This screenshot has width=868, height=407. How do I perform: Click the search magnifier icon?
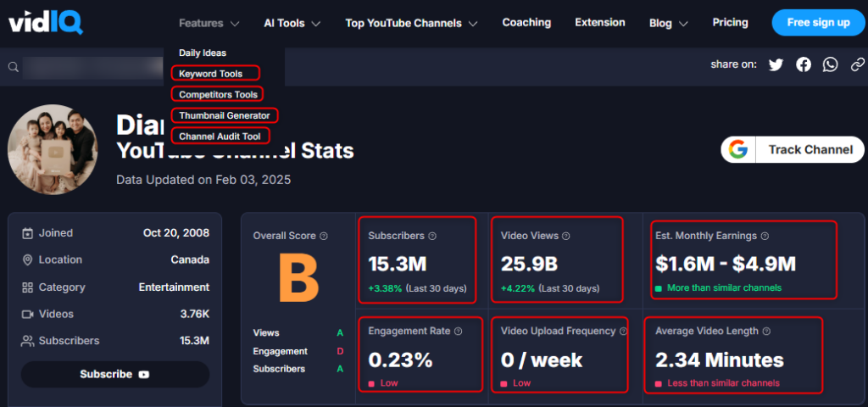pyautogui.click(x=14, y=67)
